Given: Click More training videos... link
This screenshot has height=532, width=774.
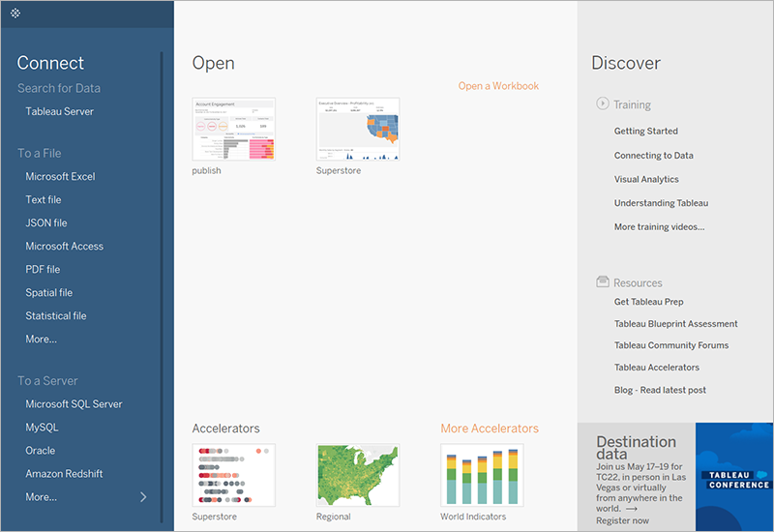Looking at the screenshot, I should [660, 227].
